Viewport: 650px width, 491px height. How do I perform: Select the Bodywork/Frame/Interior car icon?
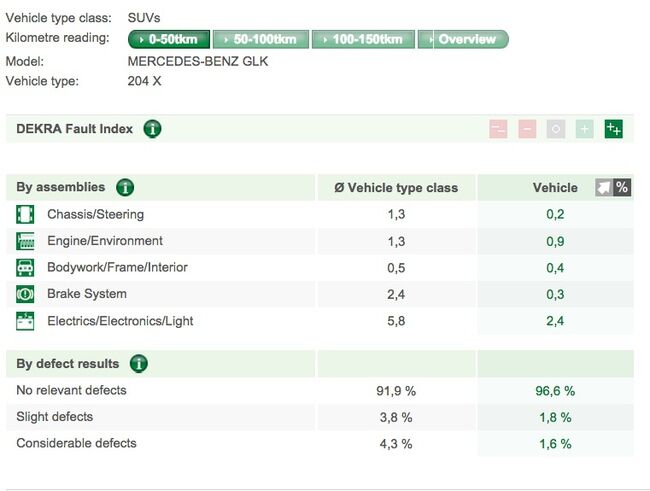[x=25, y=268]
